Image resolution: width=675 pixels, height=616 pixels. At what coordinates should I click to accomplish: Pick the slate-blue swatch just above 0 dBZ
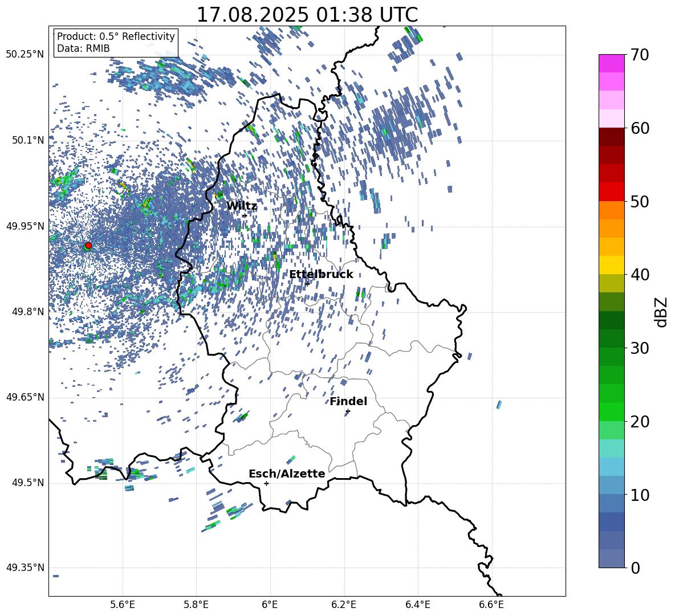[x=611, y=558]
